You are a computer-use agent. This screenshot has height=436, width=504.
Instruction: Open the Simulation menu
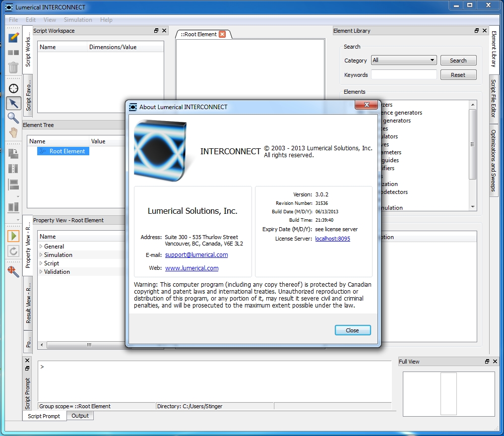coord(78,20)
